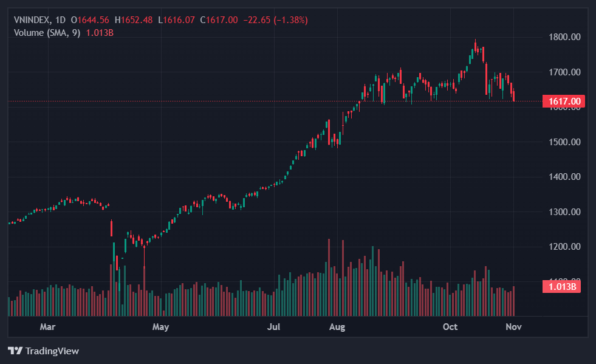Click the red 1.013B volume axis tag
Viewport: 596px width, 364px height.
[x=561, y=287]
